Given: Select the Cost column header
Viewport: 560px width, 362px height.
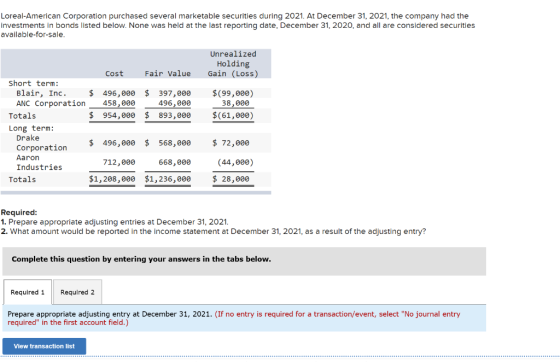Looking at the screenshot, I should [114, 74].
